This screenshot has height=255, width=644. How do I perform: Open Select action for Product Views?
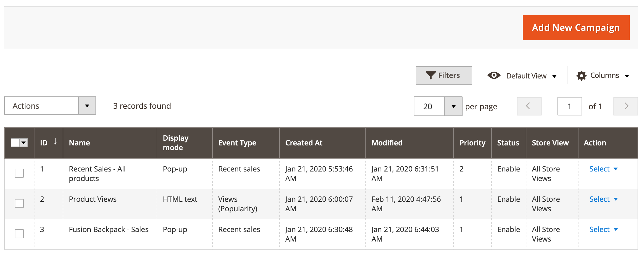[x=603, y=199]
